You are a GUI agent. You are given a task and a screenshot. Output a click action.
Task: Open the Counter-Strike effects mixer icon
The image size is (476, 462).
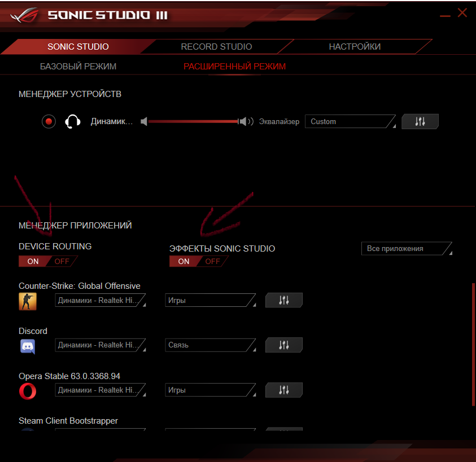(x=284, y=300)
